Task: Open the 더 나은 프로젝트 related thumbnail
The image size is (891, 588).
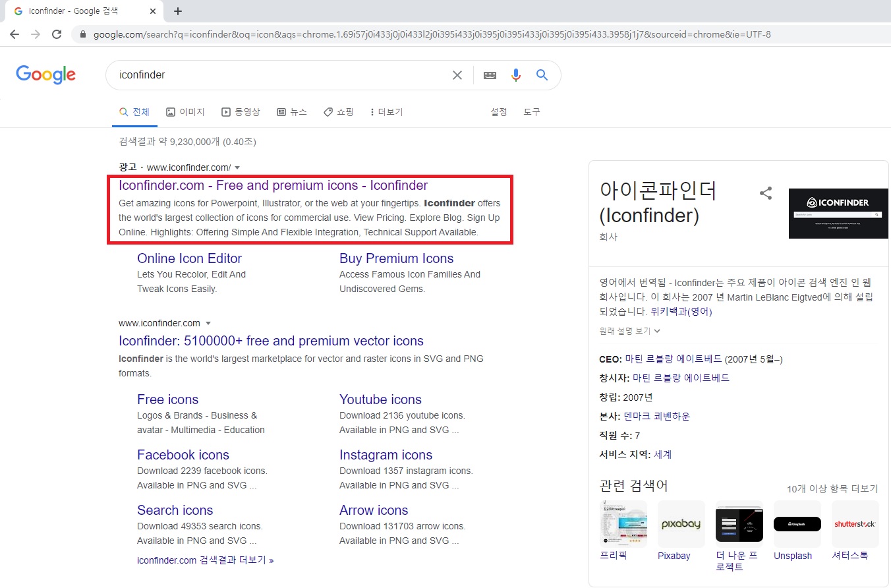Action: pos(739,524)
